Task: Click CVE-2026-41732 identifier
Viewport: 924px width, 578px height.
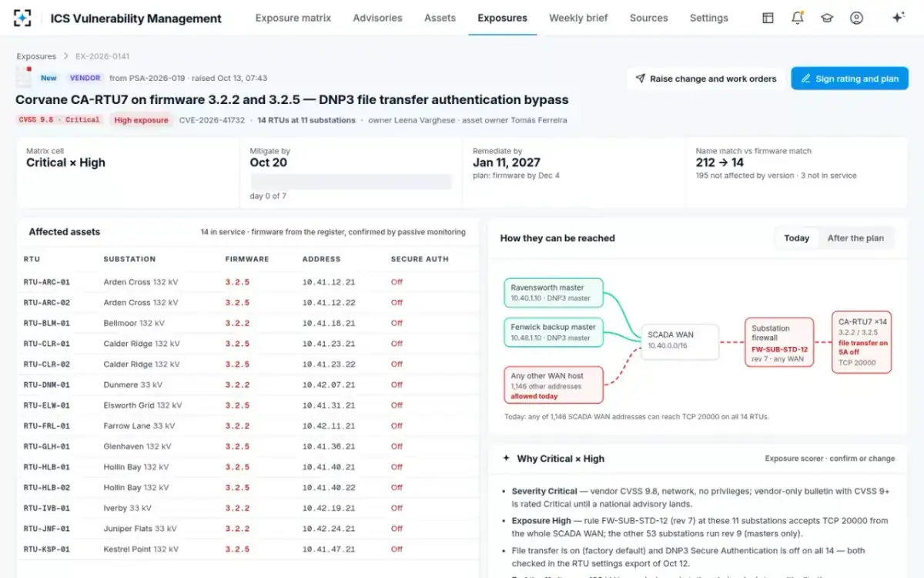Action: (x=212, y=120)
